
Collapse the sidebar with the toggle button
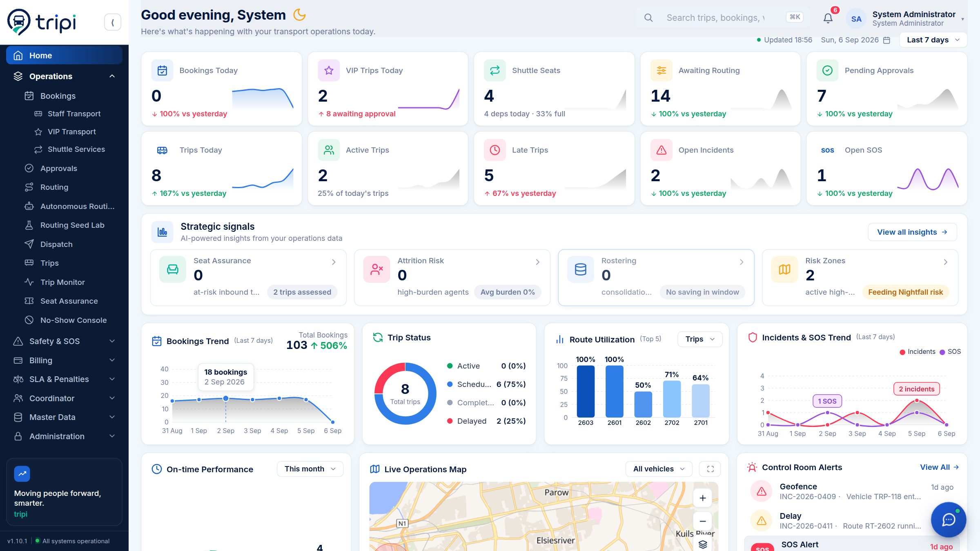(x=112, y=22)
